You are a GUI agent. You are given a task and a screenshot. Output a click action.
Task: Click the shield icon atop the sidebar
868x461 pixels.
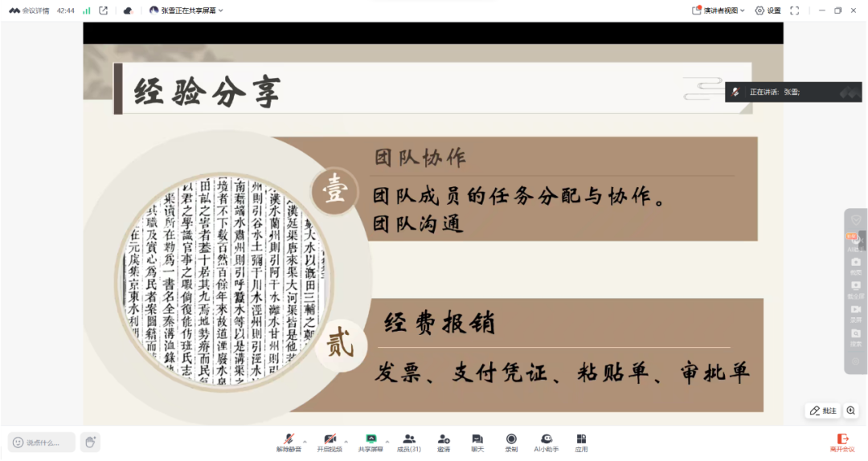[x=856, y=220]
